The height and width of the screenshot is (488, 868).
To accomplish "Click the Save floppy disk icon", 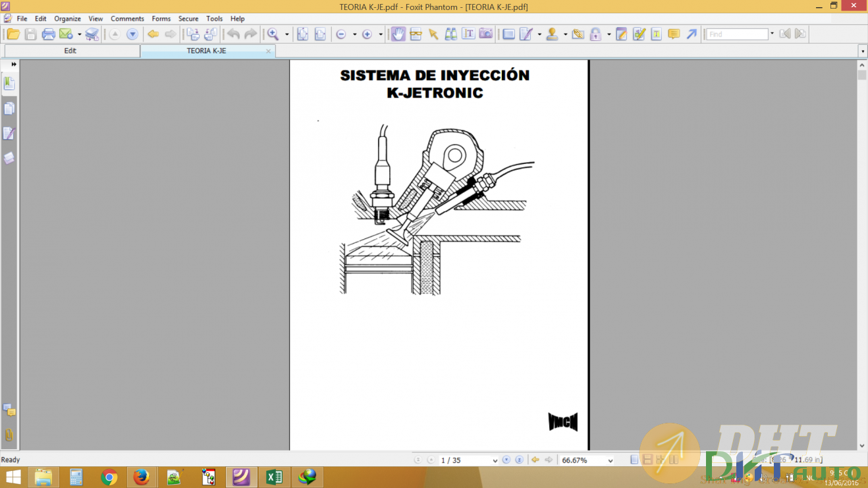I will point(30,34).
